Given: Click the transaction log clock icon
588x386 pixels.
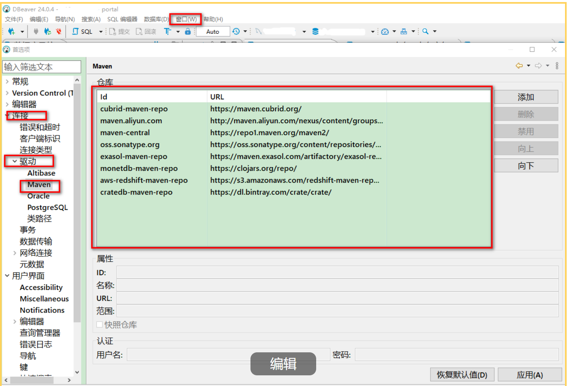Looking at the screenshot, I should pyautogui.click(x=236, y=31).
